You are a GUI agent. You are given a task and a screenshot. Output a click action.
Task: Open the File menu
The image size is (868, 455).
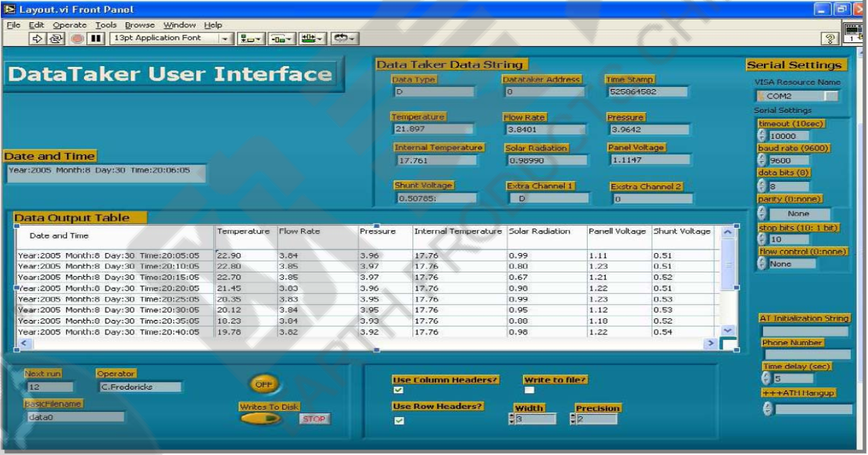point(13,25)
